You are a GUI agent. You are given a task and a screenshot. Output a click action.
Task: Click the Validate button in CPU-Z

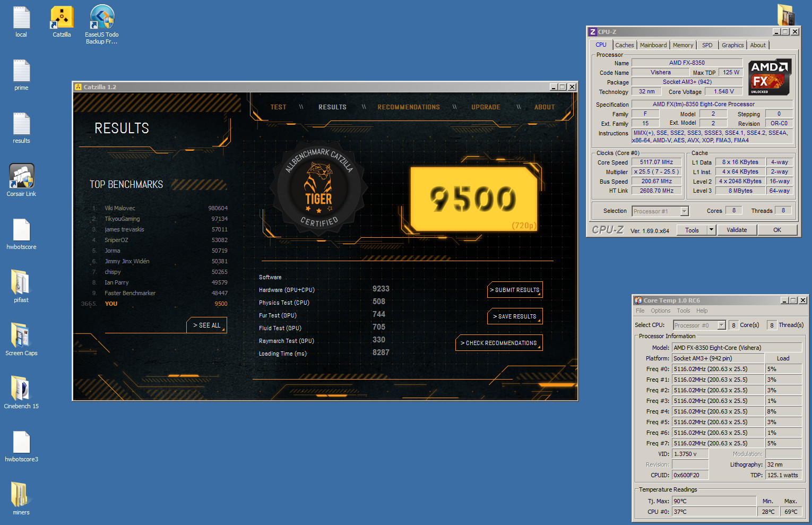point(737,230)
